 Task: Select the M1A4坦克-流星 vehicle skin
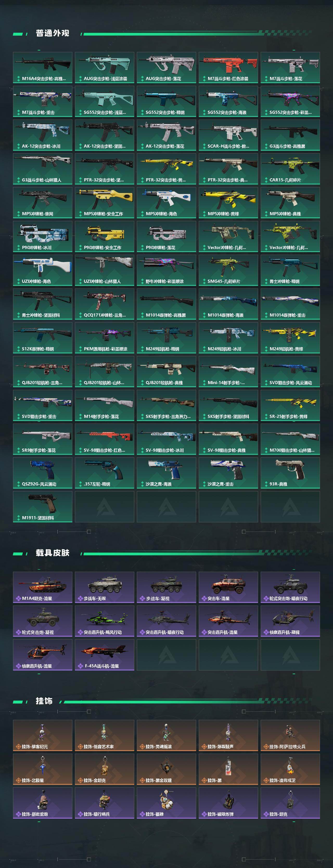coord(42,587)
